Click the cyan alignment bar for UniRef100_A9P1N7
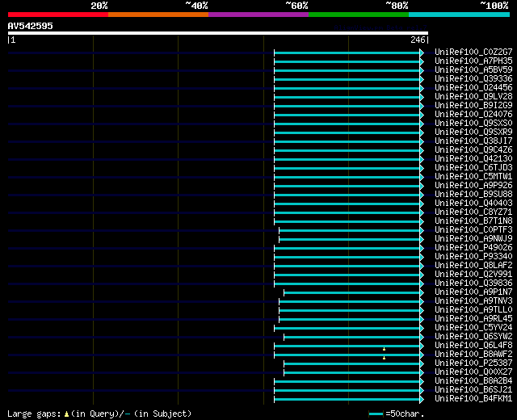Viewport: 517px width, 420px height. click(352, 292)
